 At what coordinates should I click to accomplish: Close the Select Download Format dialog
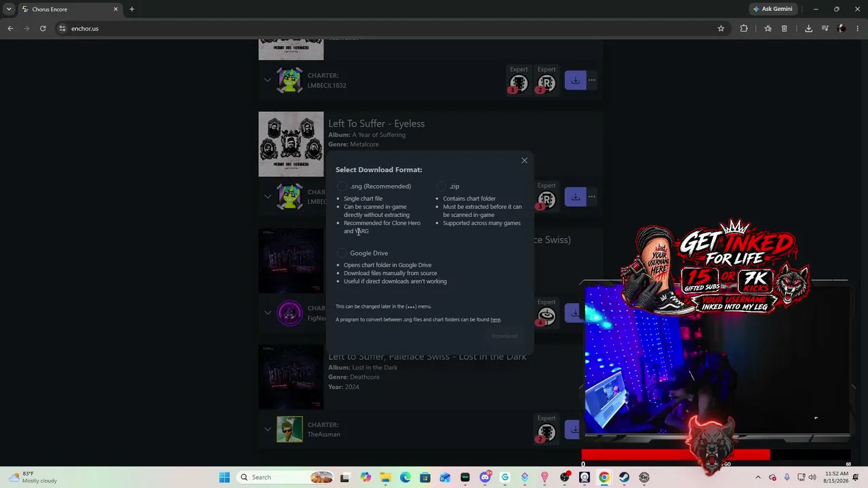524,161
